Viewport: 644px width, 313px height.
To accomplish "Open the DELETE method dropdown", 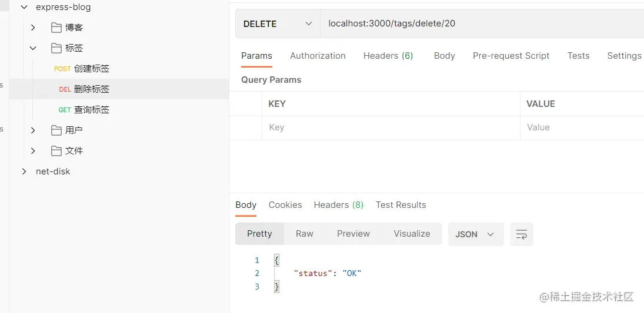I will click(x=277, y=24).
